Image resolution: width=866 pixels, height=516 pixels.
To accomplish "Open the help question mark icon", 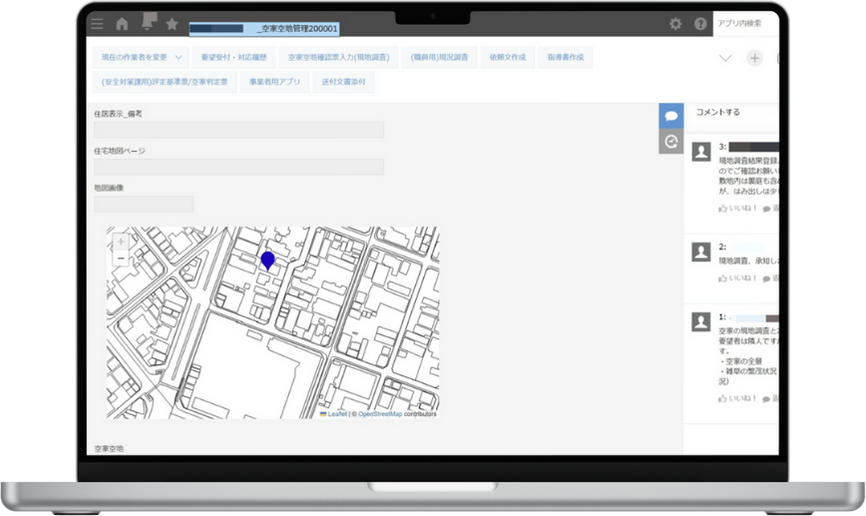I will (x=700, y=24).
